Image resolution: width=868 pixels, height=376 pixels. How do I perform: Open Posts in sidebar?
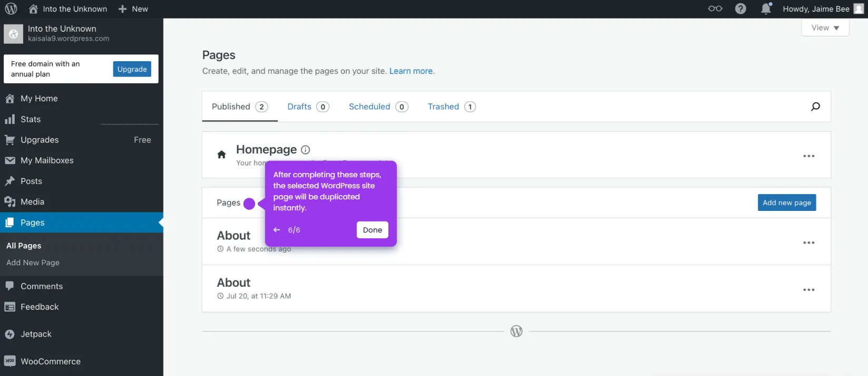pyautogui.click(x=82, y=181)
